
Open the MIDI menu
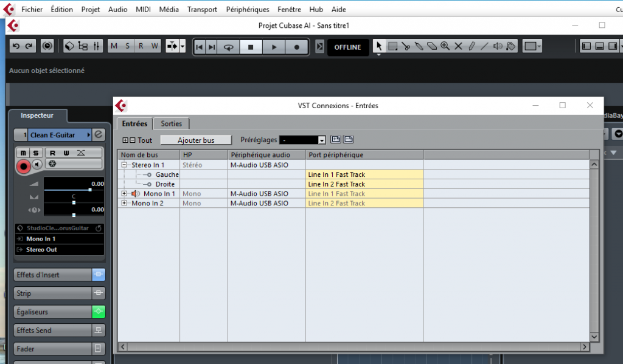point(143,9)
